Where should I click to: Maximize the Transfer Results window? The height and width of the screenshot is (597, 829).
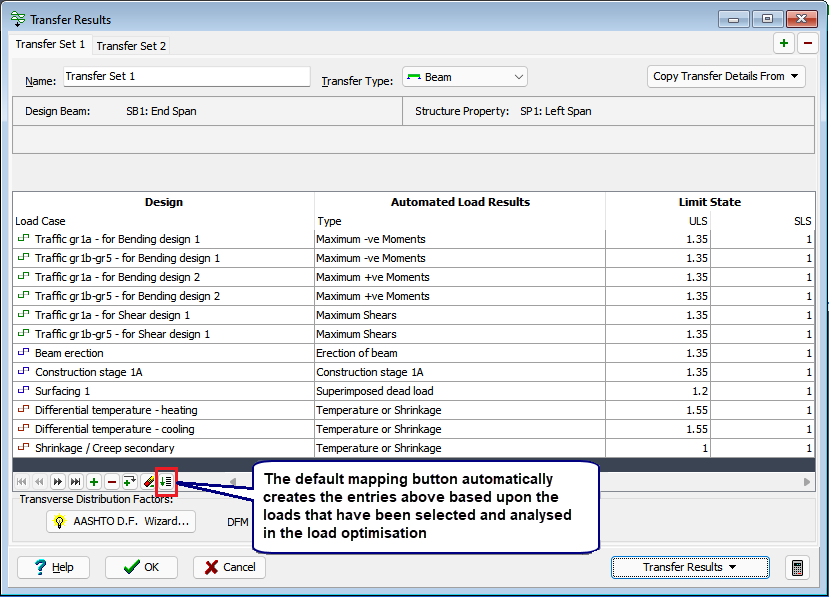pyautogui.click(x=767, y=19)
